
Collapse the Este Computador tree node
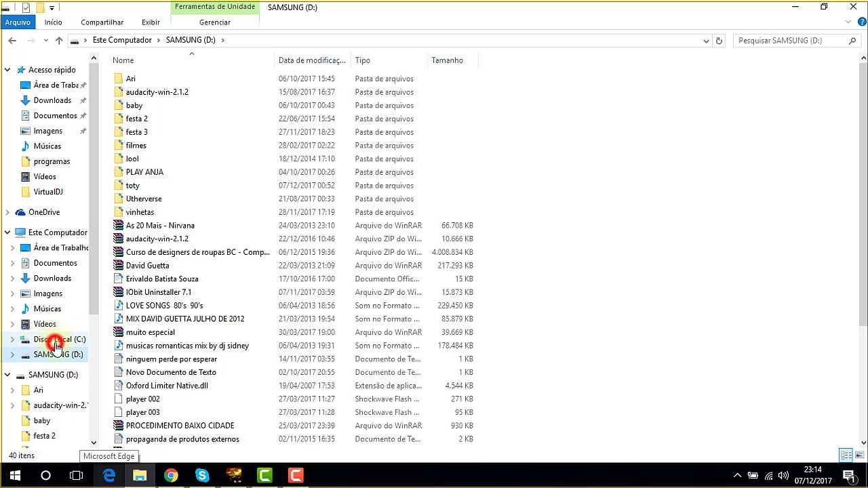pos(7,232)
